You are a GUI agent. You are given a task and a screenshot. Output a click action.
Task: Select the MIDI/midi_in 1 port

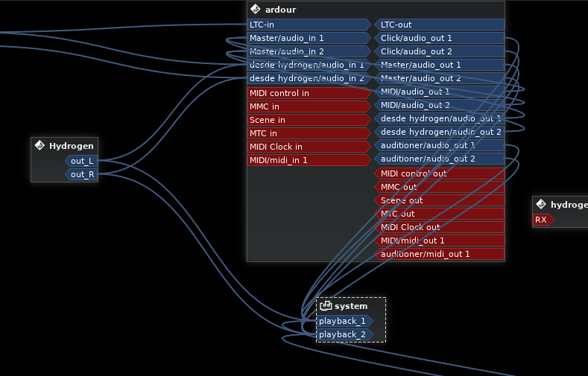[x=308, y=160]
